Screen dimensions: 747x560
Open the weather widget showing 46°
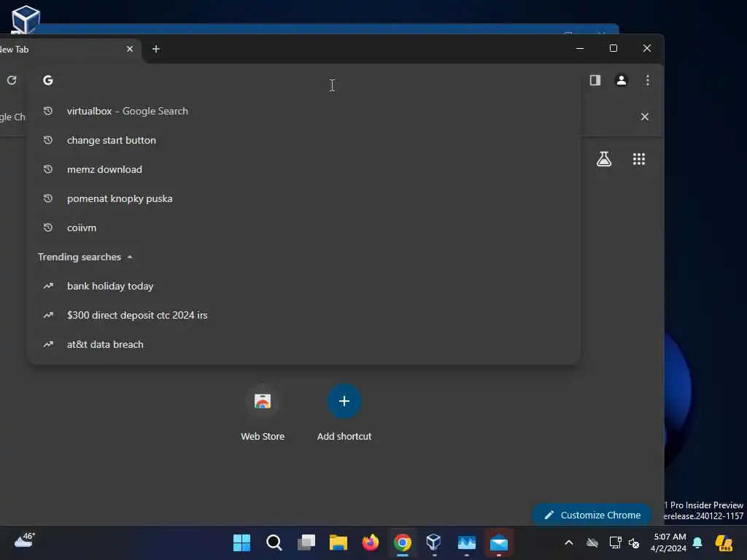(24, 540)
